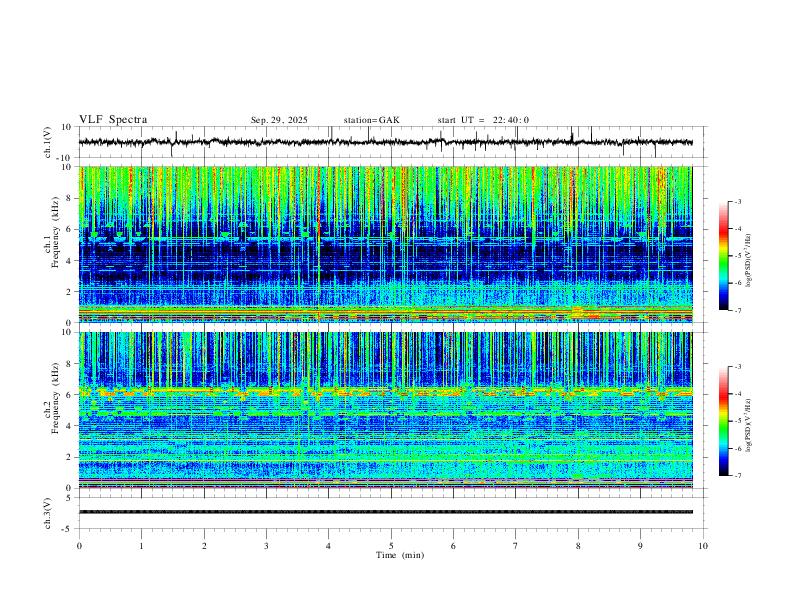Click the time axis tick label "4"

[x=329, y=546]
